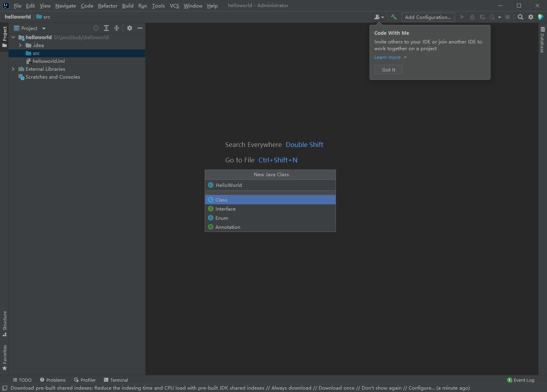This screenshot has width=547, height=392.
Task: Click the Debug bug icon
Action: click(x=472, y=17)
